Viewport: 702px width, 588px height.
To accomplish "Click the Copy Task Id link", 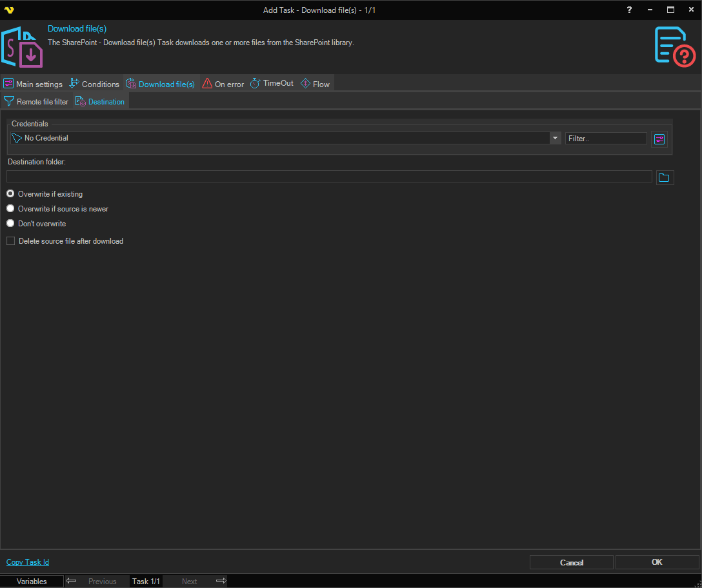I will pyautogui.click(x=28, y=562).
